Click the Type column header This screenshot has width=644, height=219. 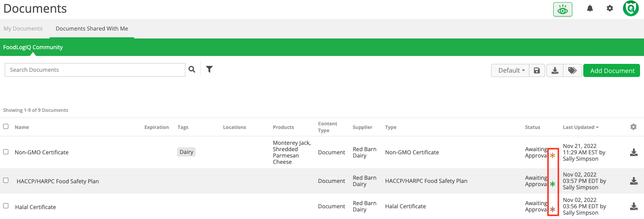coord(391,127)
